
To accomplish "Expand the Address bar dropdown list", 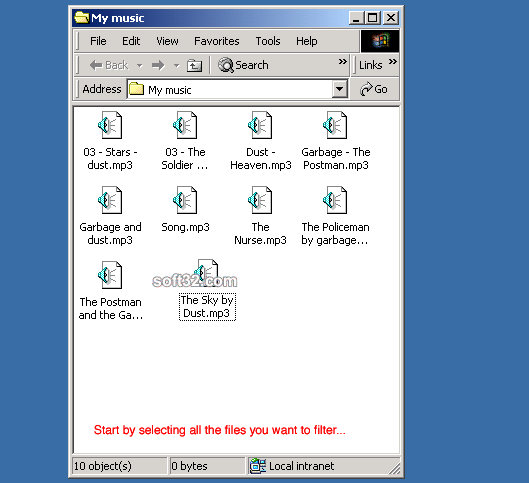I will [339, 89].
